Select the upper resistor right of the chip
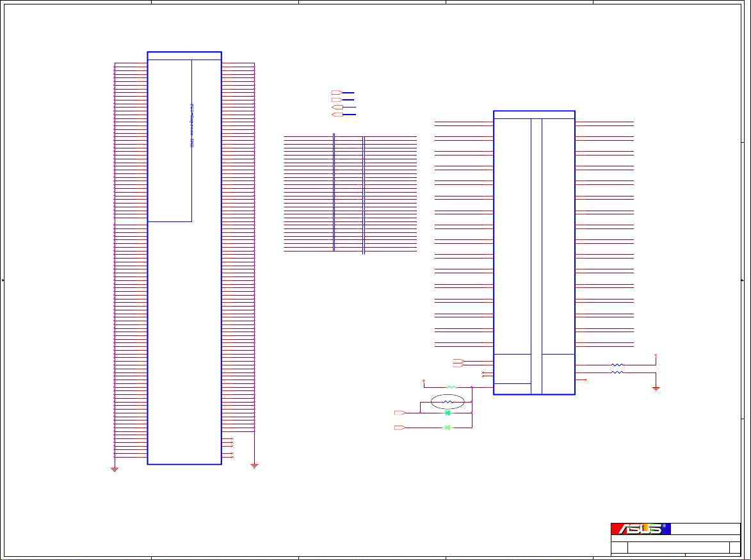This screenshot has height=560, width=751. click(x=617, y=365)
